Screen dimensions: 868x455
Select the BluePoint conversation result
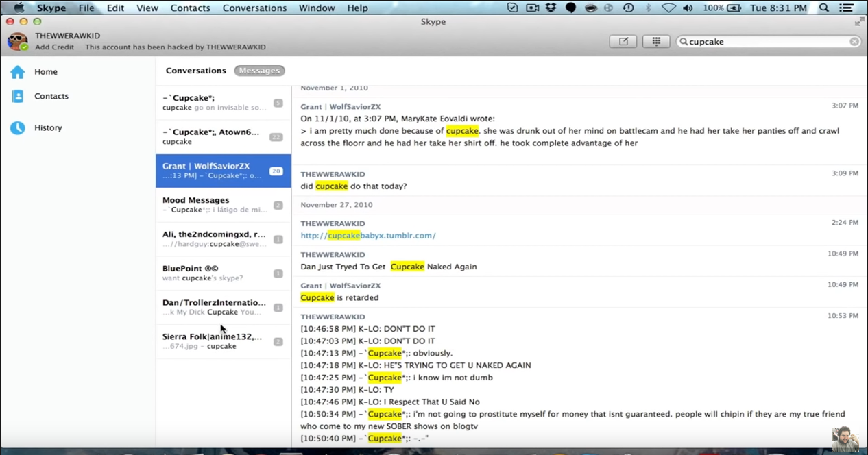click(x=224, y=273)
